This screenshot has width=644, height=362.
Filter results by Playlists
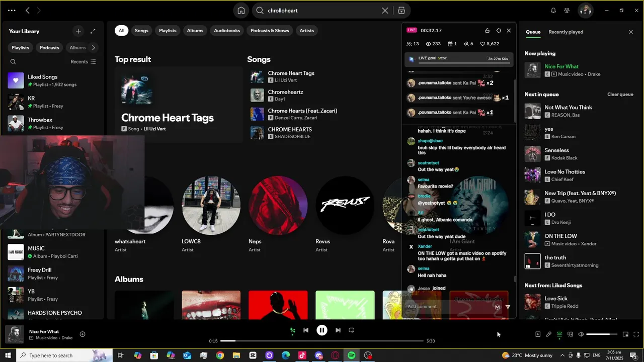(168, 31)
